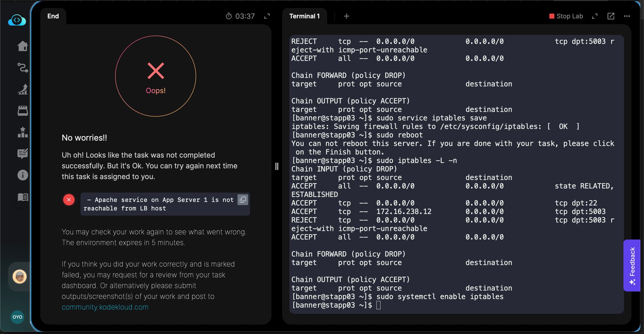Click the panel divider resize handle
Screen dimensions: 644x334
tap(277, 166)
